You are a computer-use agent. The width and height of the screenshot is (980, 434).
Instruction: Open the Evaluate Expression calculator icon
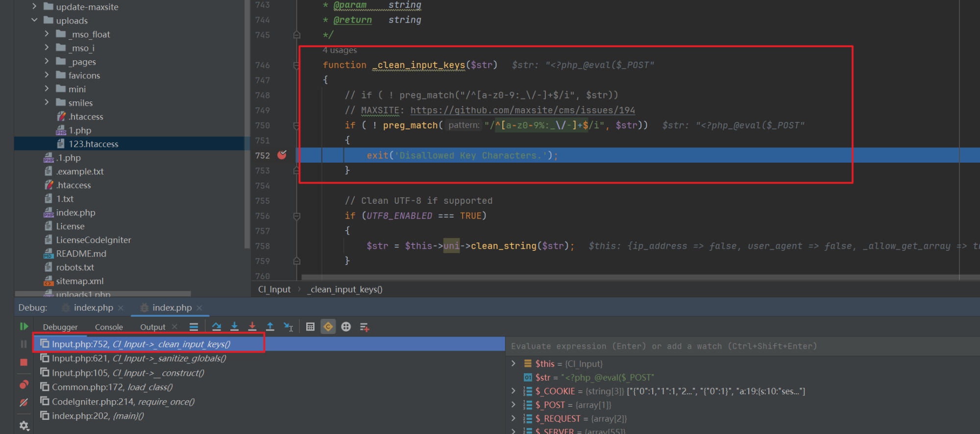pos(310,327)
